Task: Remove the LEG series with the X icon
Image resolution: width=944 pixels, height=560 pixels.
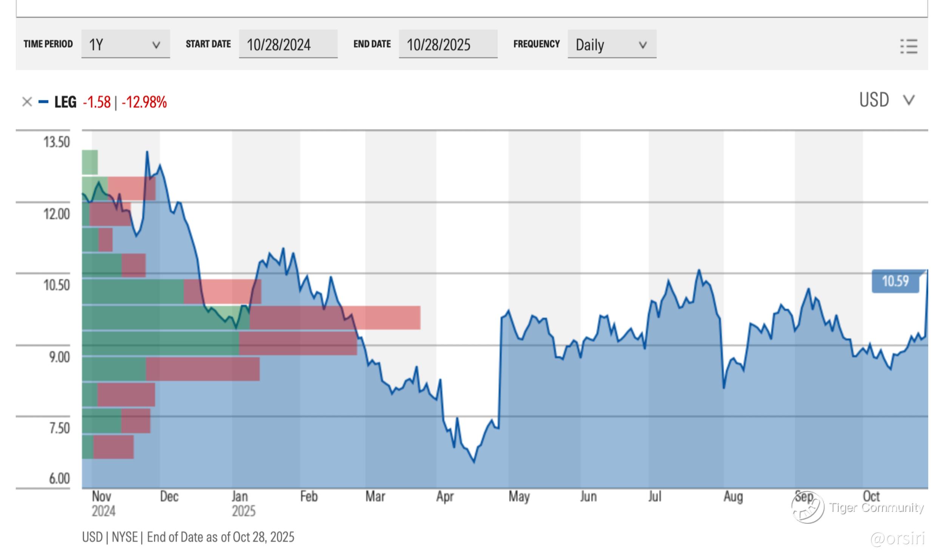Action: click(27, 102)
